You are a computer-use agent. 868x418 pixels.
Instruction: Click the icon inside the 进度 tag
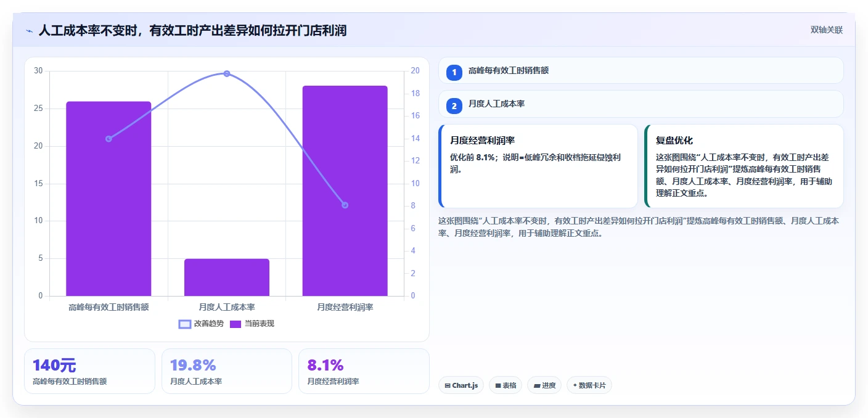(537, 386)
